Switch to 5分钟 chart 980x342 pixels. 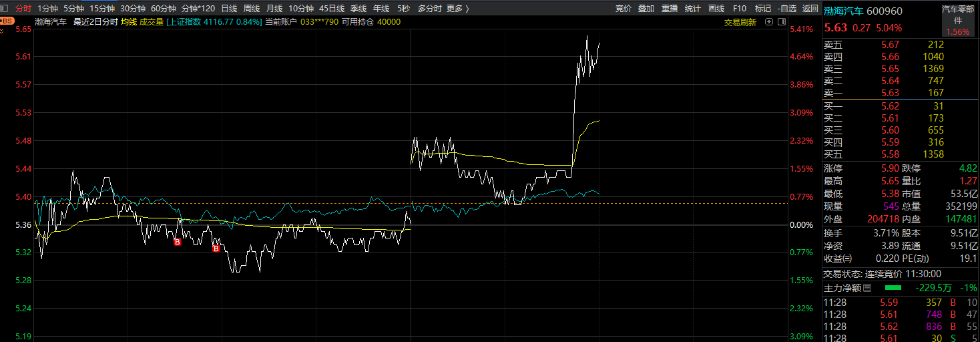(73, 9)
